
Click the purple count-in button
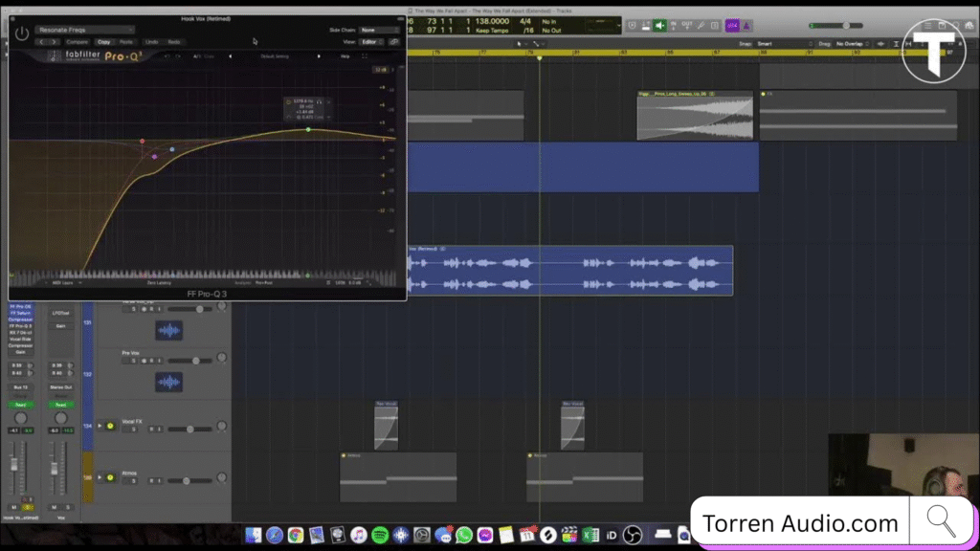(x=732, y=25)
